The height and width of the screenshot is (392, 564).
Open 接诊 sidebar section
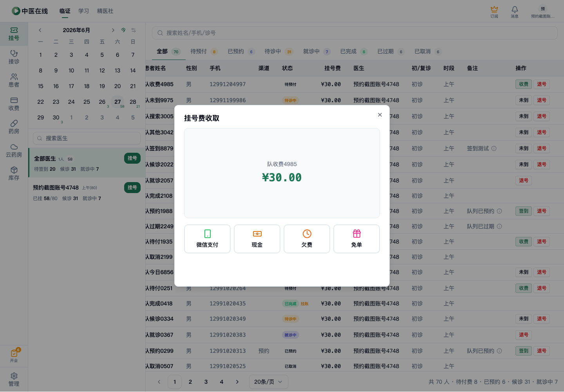click(14, 57)
